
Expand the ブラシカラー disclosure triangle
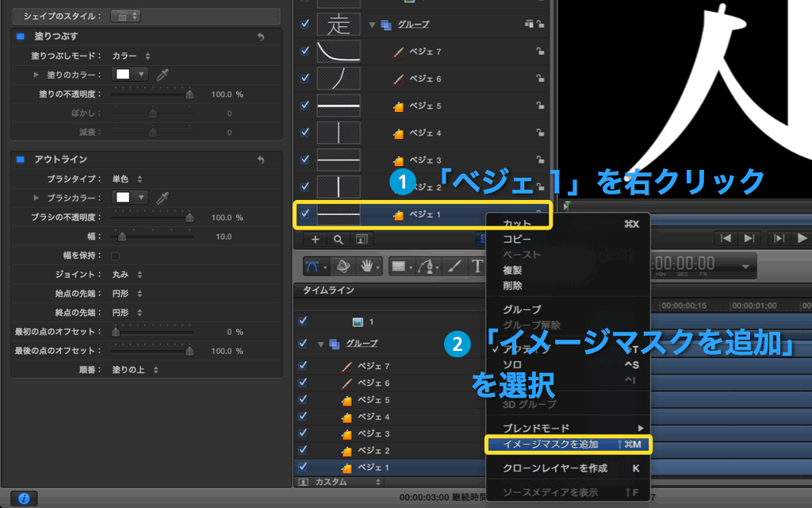(x=36, y=198)
